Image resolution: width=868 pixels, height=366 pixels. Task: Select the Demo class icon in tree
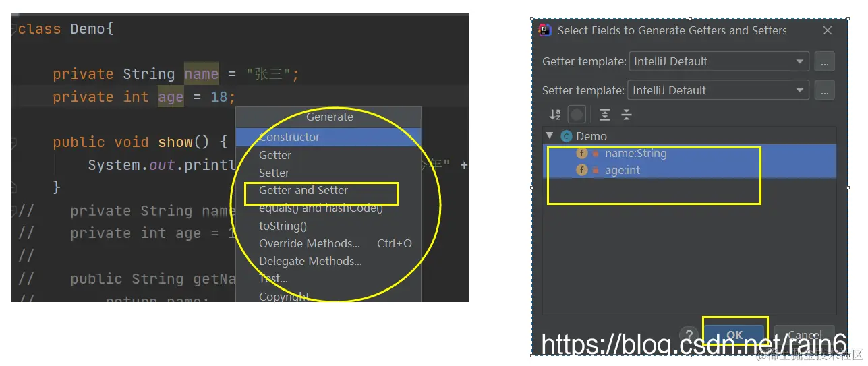pos(567,136)
